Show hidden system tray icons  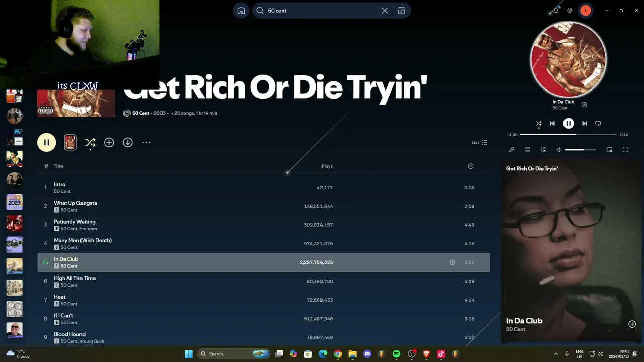pos(556,354)
